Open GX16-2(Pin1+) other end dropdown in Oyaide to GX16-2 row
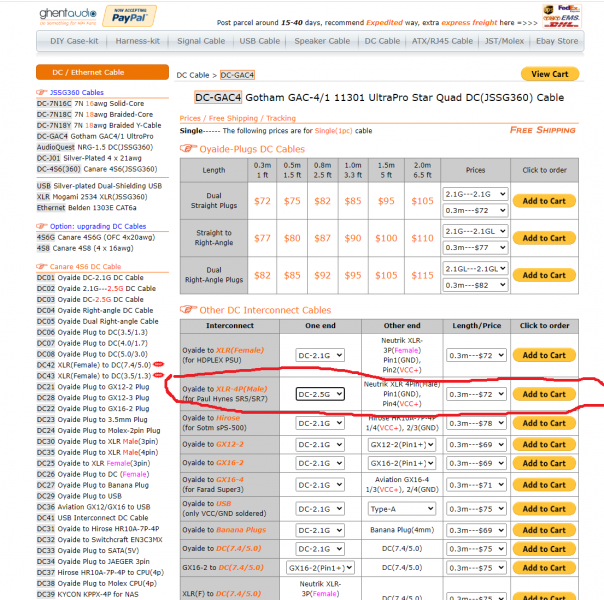 click(x=402, y=463)
